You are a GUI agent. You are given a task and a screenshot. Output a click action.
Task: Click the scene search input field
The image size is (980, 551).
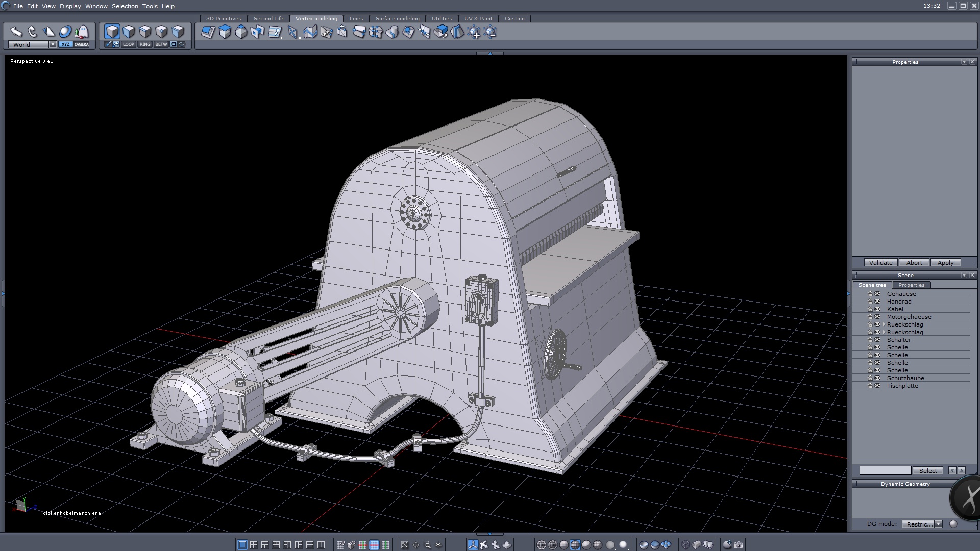tap(885, 470)
